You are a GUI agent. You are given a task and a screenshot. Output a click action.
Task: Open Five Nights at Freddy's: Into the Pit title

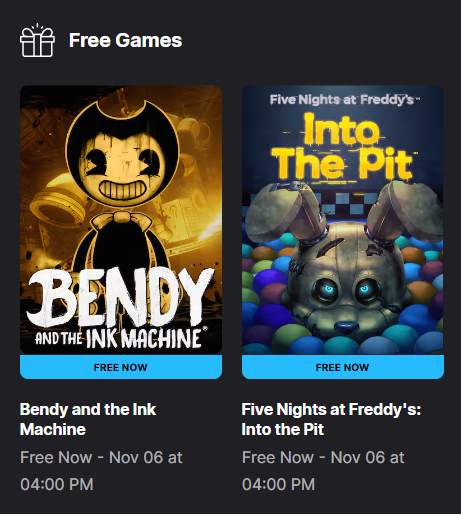[x=331, y=419]
